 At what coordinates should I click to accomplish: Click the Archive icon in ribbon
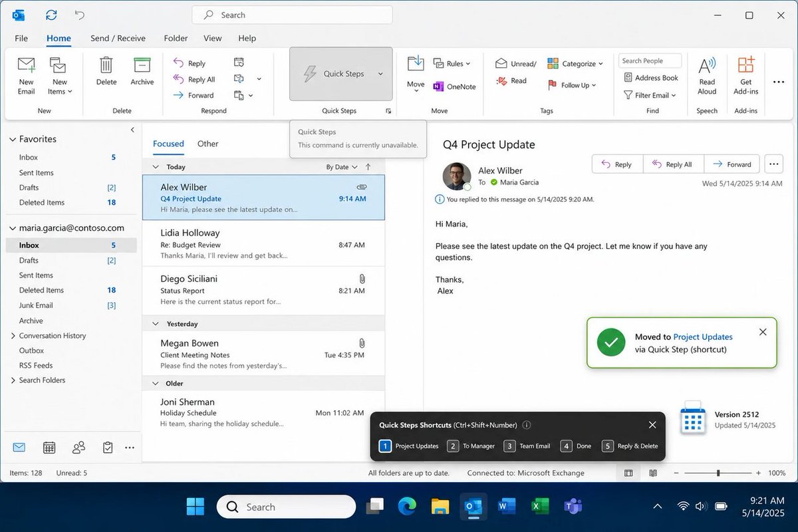click(142, 65)
